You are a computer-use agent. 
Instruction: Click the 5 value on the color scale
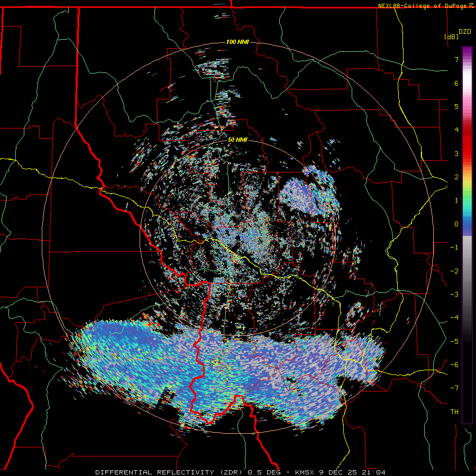click(x=456, y=106)
